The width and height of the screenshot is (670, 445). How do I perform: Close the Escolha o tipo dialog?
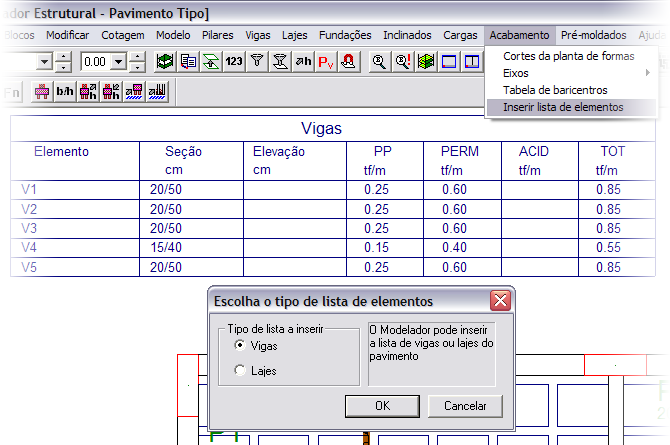pos(499,301)
